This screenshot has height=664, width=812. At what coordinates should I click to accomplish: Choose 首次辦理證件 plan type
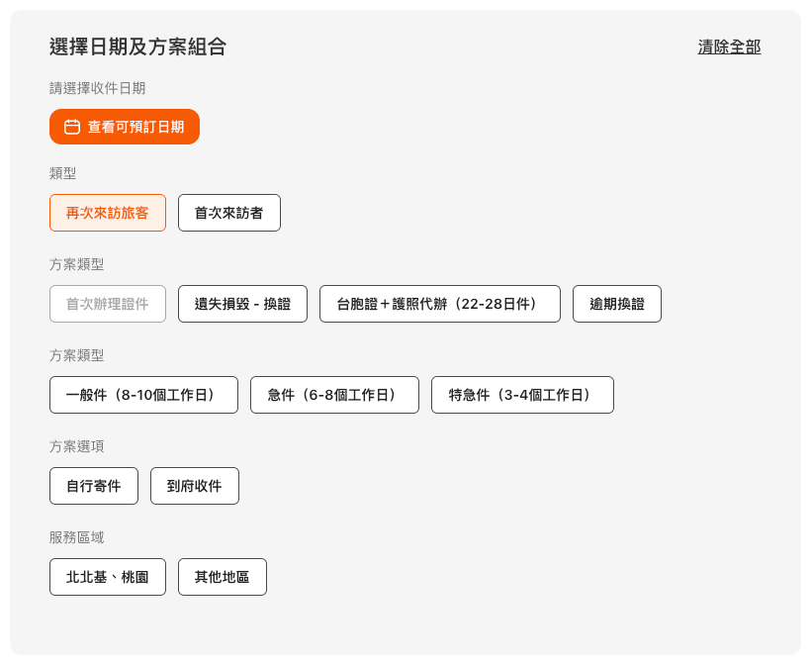click(108, 304)
